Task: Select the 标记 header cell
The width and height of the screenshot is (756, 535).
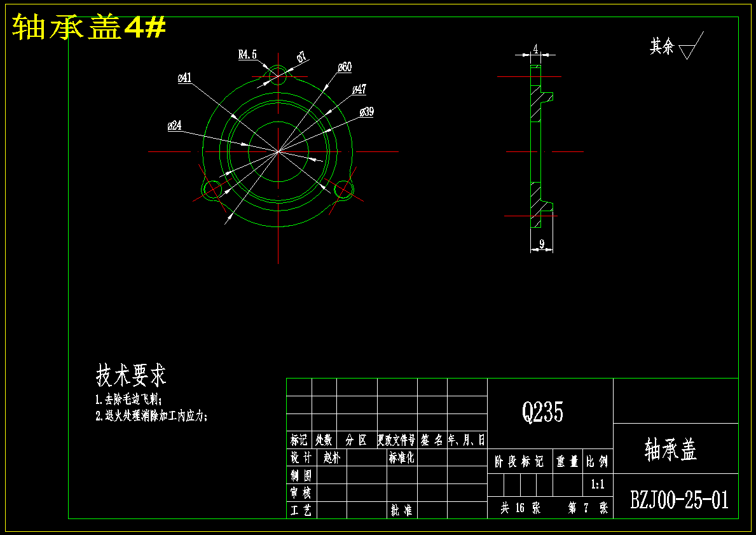Action: coord(299,440)
